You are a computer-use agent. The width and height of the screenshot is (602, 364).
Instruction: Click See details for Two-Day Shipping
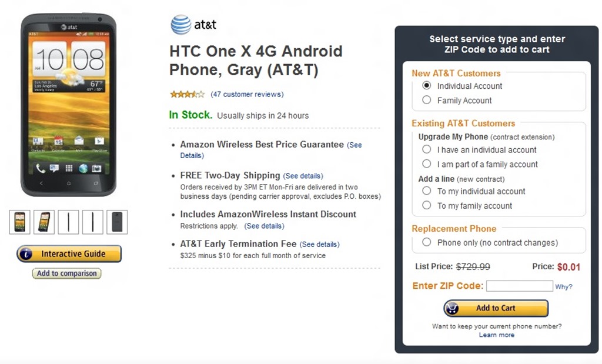[303, 176]
